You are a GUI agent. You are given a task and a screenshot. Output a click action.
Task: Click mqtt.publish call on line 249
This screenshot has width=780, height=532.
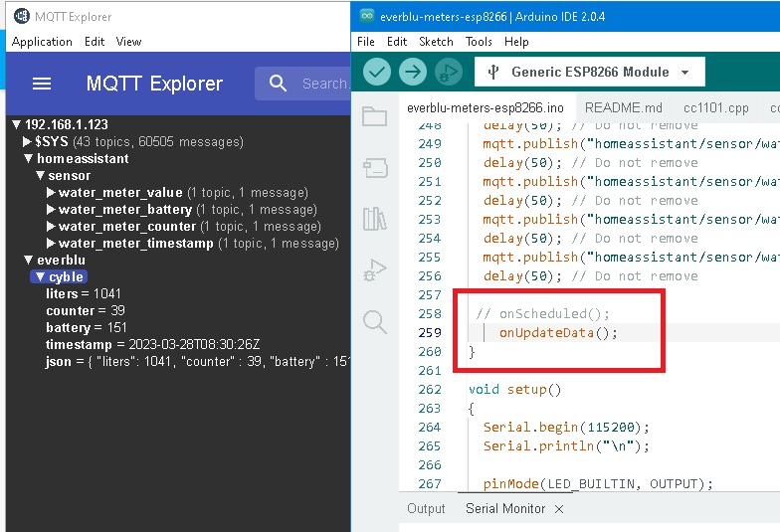631,143
